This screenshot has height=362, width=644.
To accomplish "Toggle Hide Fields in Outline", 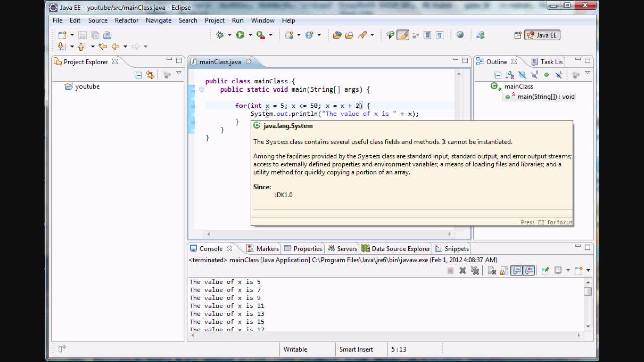I will pos(522,75).
